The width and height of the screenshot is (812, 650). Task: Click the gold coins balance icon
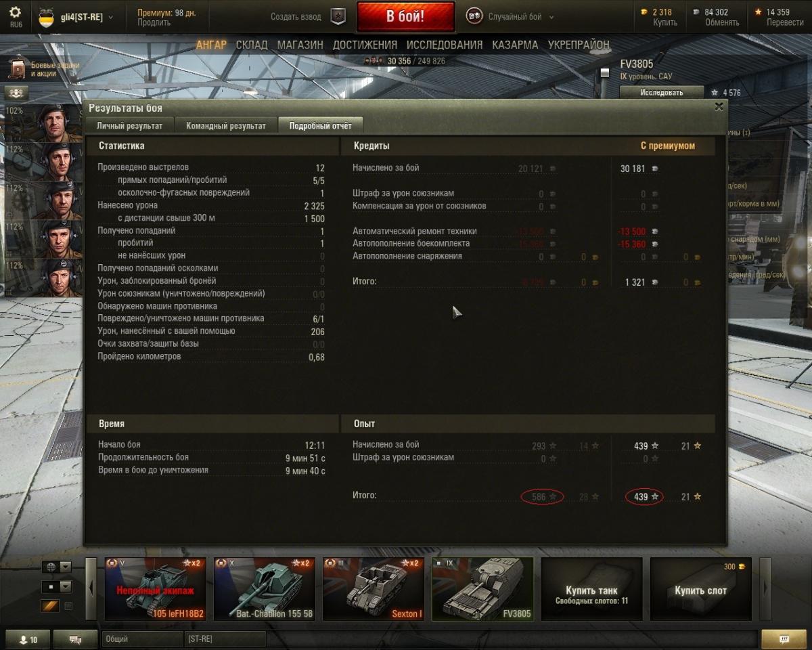pyautogui.click(x=644, y=12)
